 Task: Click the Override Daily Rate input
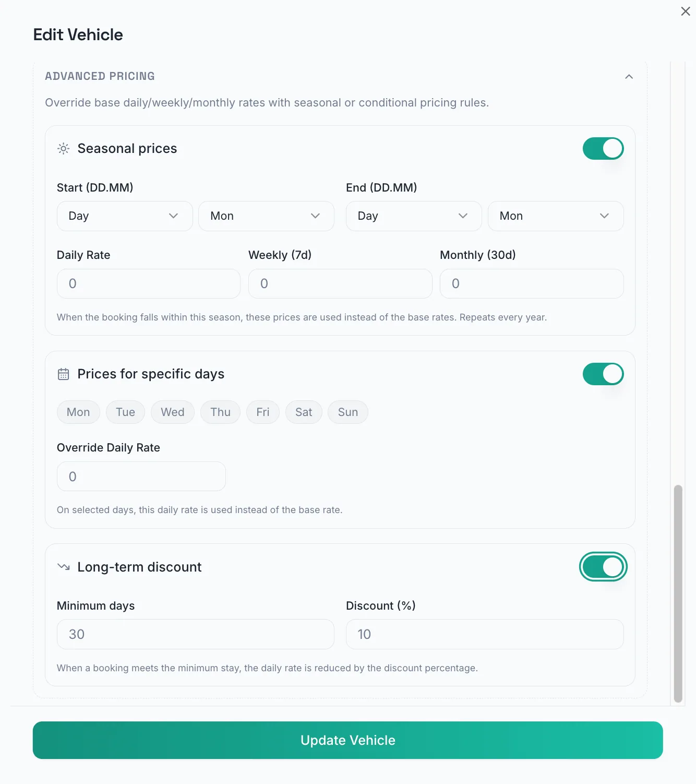click(x=141, y=477)
